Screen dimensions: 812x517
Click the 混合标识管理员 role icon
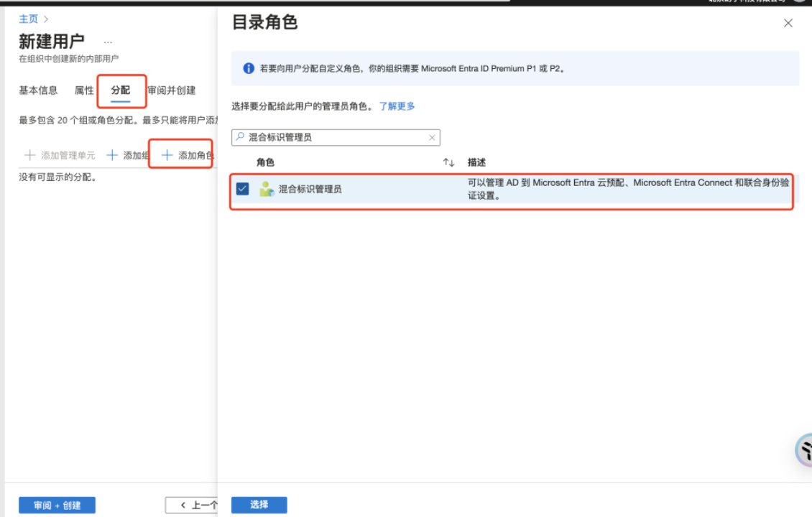(267, 189)
